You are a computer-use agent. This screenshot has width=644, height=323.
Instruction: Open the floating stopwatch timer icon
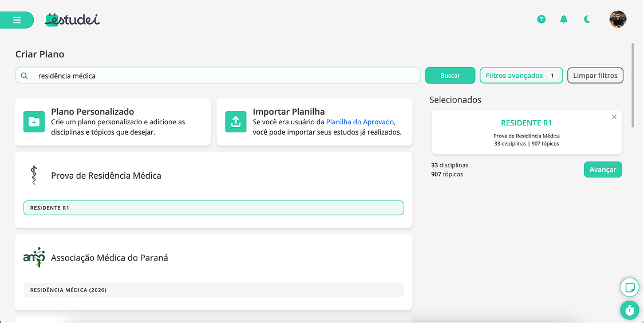point(630,310)
